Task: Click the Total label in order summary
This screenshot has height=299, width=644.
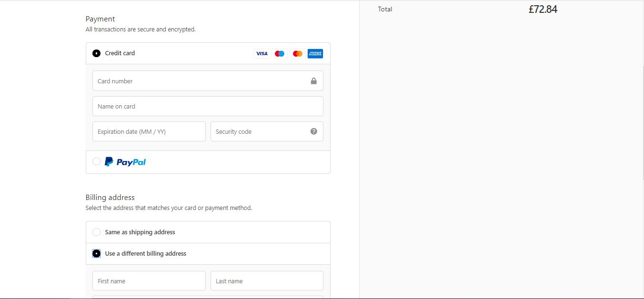Action: click(385, 9)
